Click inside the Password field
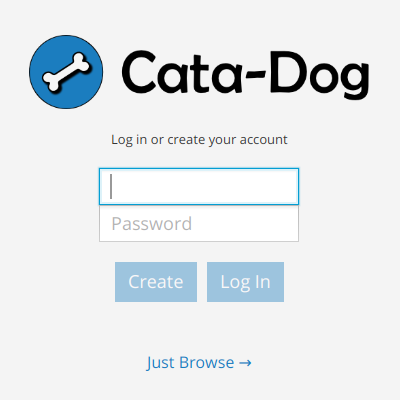Screen dimensions: 400x400 pyautogui.click(x=199, y=223)
